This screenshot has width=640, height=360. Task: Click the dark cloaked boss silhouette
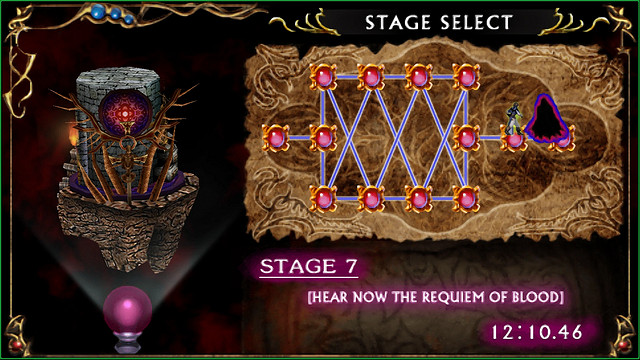pyautogui.click(x=546, y=118)
